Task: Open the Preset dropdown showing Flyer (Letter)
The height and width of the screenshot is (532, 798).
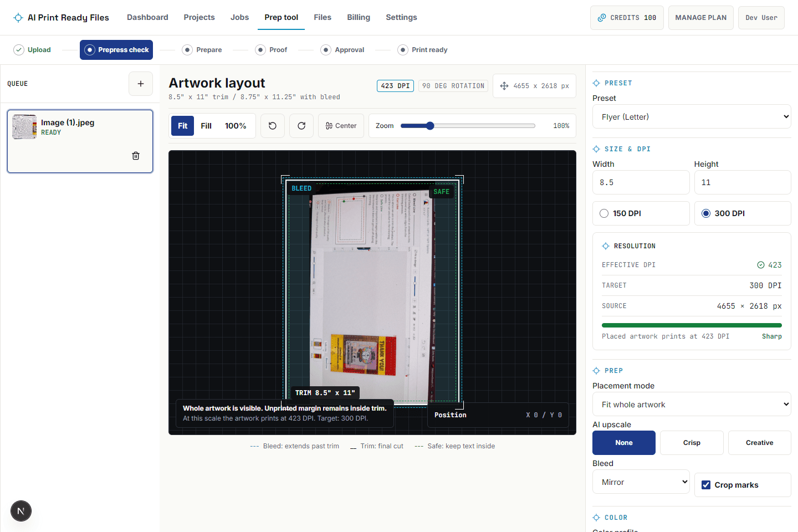Action: (x=692, y=117)
